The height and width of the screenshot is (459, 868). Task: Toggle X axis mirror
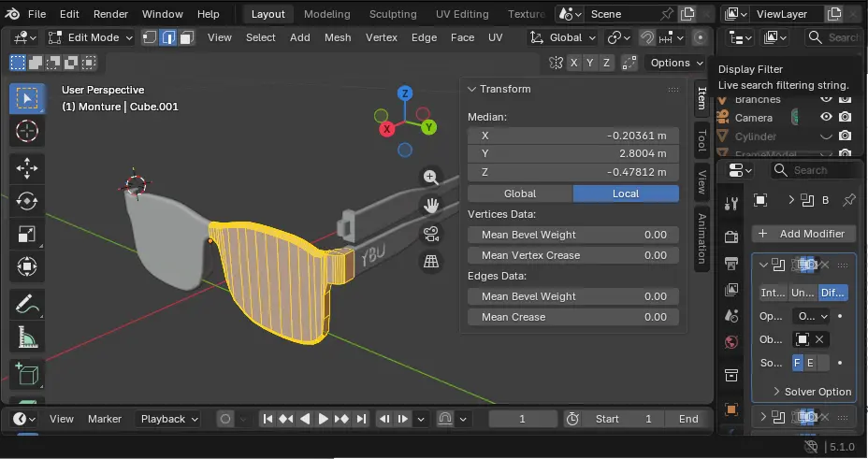tap(574, 63)
